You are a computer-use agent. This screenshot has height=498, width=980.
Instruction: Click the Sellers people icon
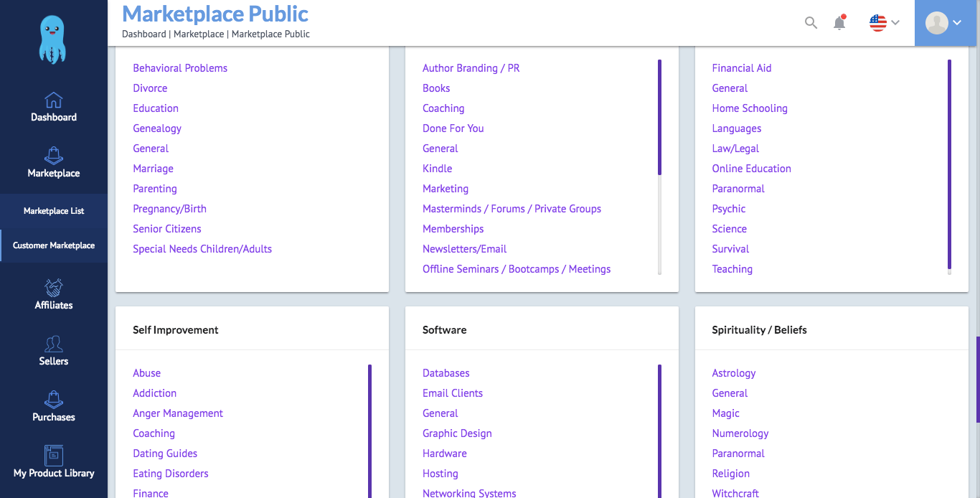(54, 344)
